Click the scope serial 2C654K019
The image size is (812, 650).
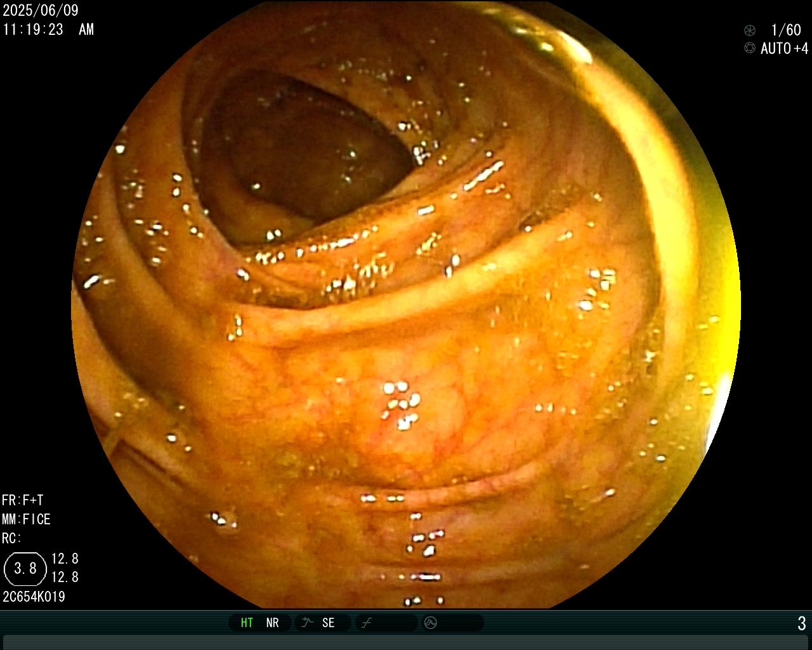pyautogui.click(x=34, y=597)
